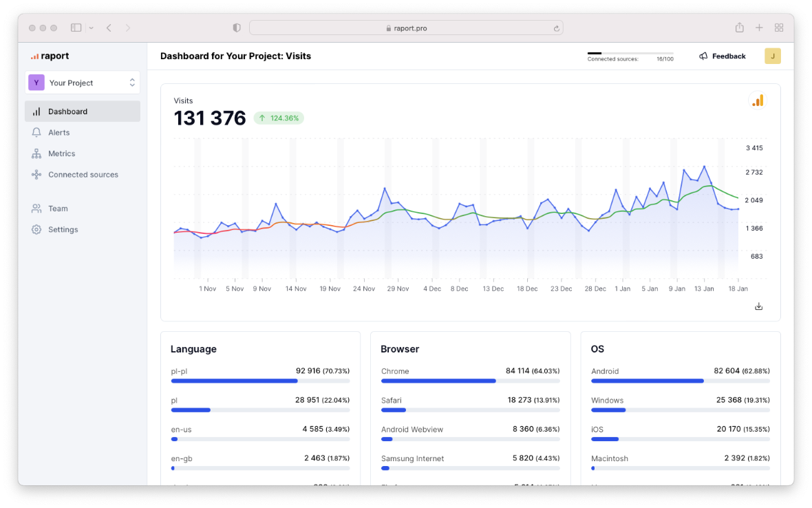Open Connected sources page

point(83,175)
